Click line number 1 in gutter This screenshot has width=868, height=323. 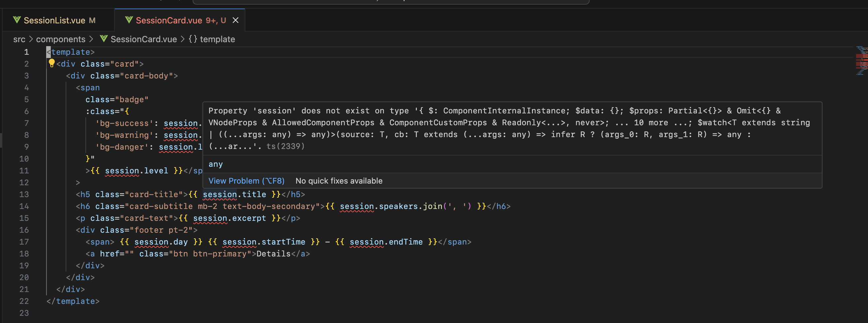click(x=26, y=52)
